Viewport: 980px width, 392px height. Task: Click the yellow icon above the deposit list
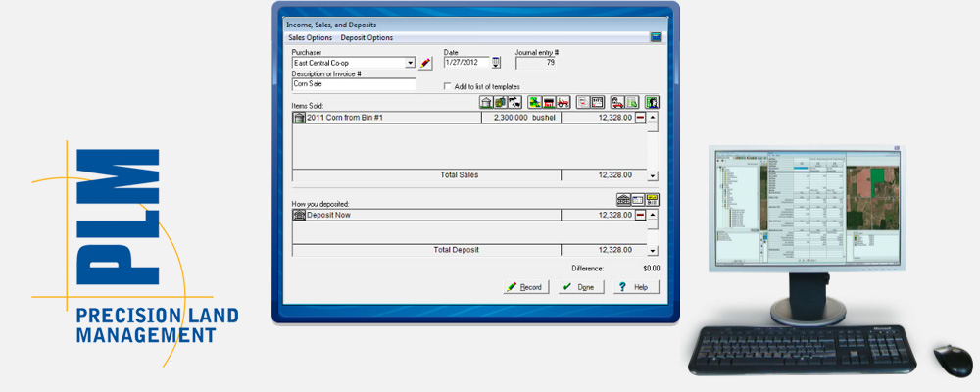(652, 199)
